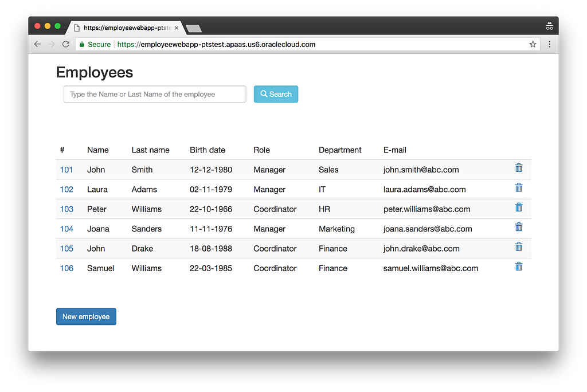This screenshot has height=392, width=587.
Task: Select the employeewebapp tab
Action: coord(126,28)
